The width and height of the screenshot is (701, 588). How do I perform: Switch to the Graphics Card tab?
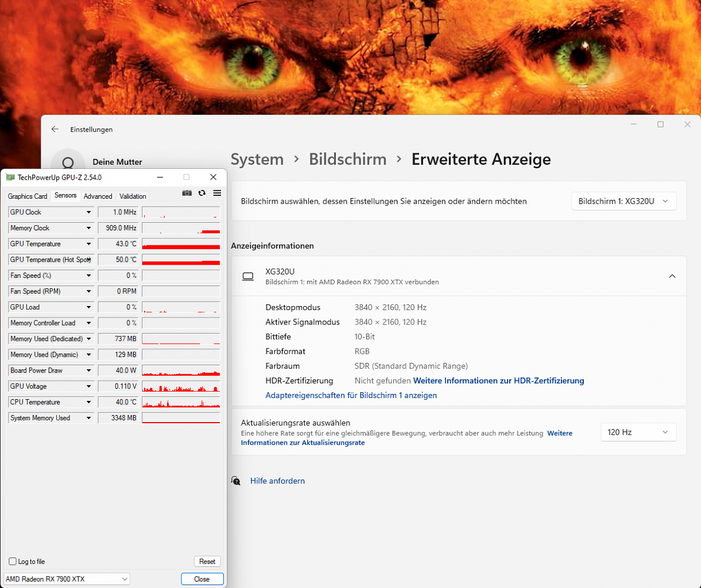(x=28, y=196)
